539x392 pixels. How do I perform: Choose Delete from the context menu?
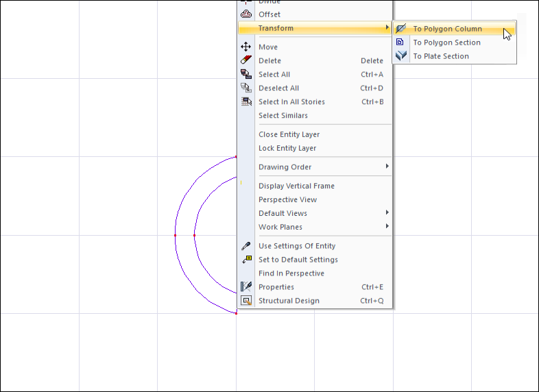point(315,60)
